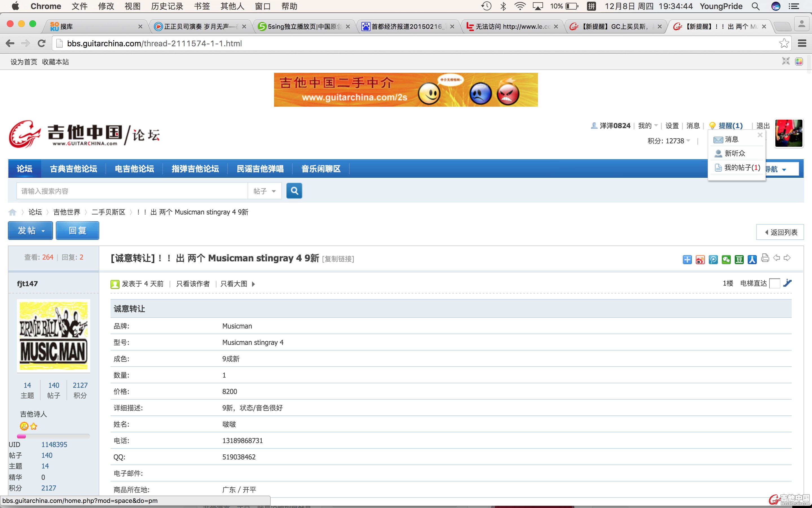Viewport: 812px width, 508px height.
Task: Click colorful extension icon on bookmarks bar
Action: click(x=799, y=62)
